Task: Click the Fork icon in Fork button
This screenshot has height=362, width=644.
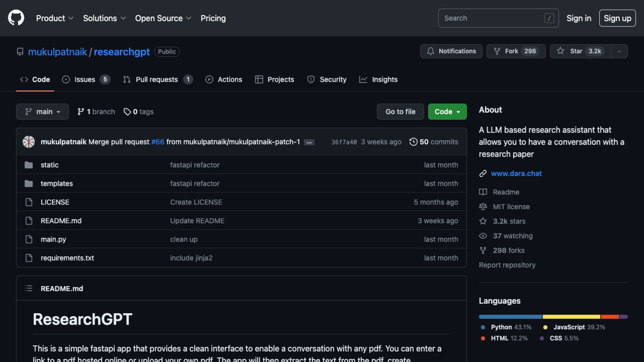Action: click(x=497, y=51)
